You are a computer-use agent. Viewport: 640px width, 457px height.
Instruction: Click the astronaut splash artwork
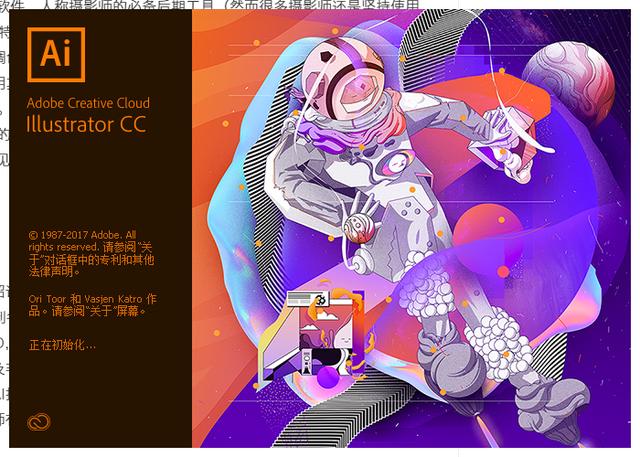coord(411,228)
